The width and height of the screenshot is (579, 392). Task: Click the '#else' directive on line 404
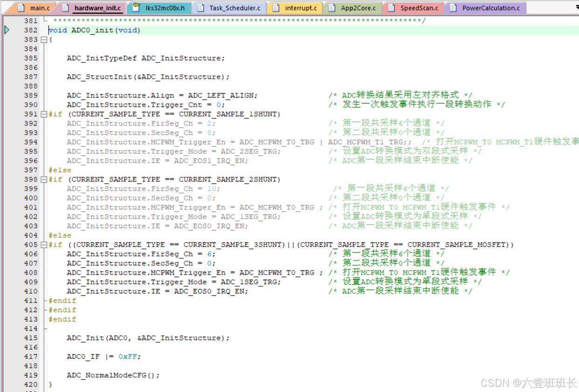pos(60,235)
